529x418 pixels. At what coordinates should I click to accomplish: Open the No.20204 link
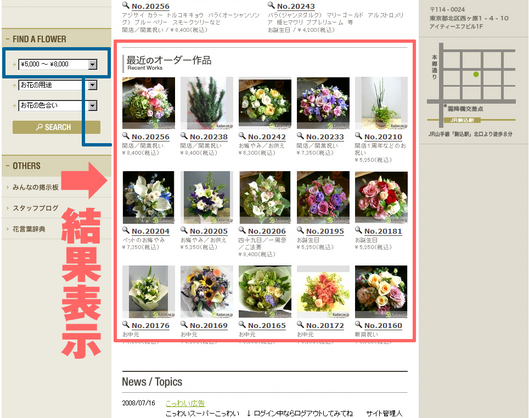[150, 231]
